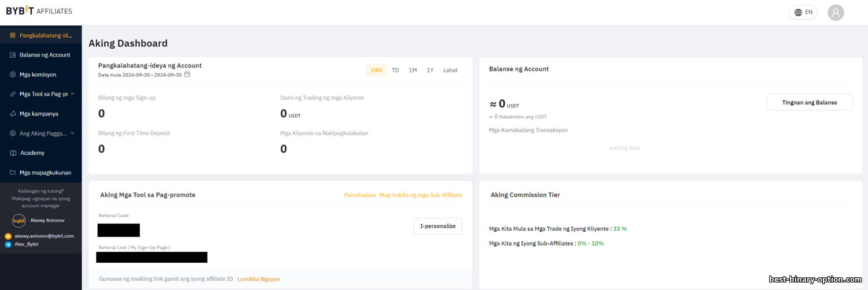The image size is (868, 290).
Task: Switch time range to 7D
Action: (395, 70)
